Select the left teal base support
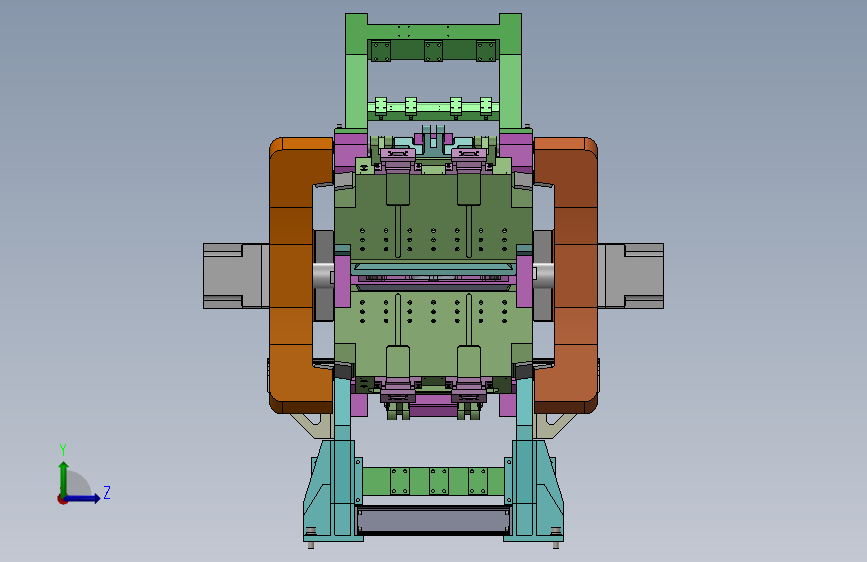Viewport: 867px width, 562px height. (332, 490)
